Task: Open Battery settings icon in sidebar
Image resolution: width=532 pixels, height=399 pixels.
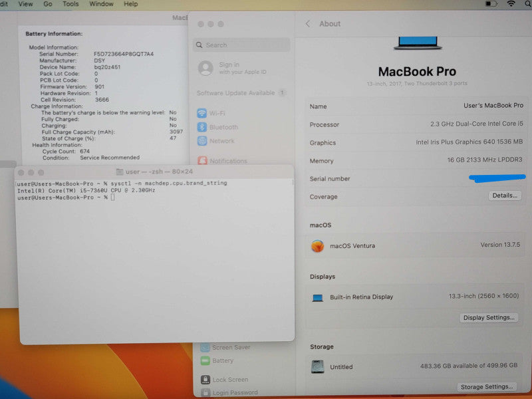Action: (205, 360)
